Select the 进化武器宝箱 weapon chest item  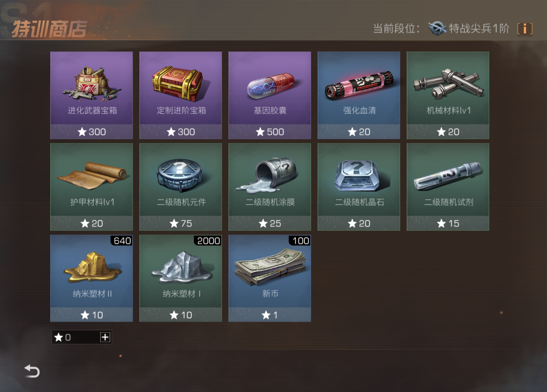coord(91,95)
